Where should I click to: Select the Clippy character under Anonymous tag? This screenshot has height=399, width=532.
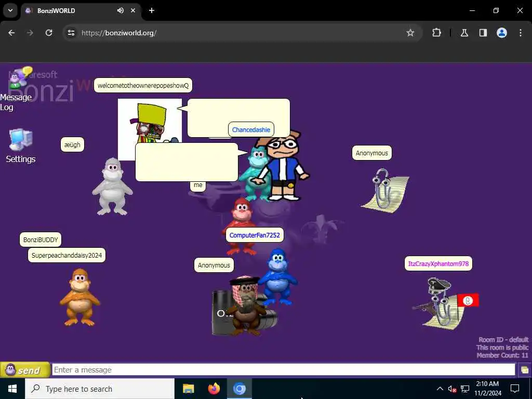385,190
